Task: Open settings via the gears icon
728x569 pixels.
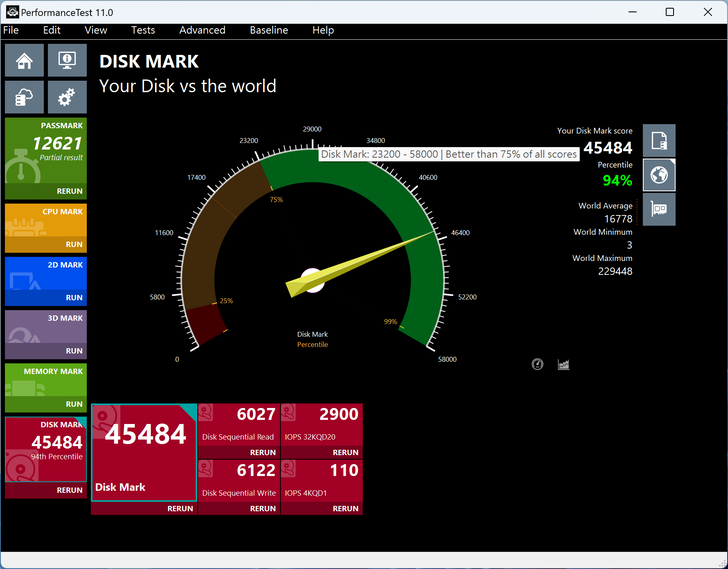Action: coord(67,97)
